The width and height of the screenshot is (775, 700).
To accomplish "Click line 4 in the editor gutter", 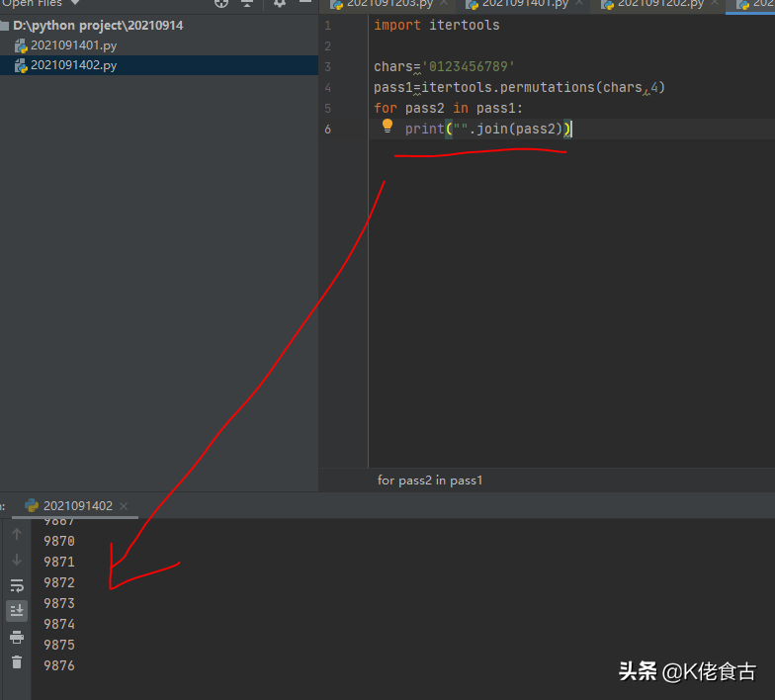I will coord(327,87).
